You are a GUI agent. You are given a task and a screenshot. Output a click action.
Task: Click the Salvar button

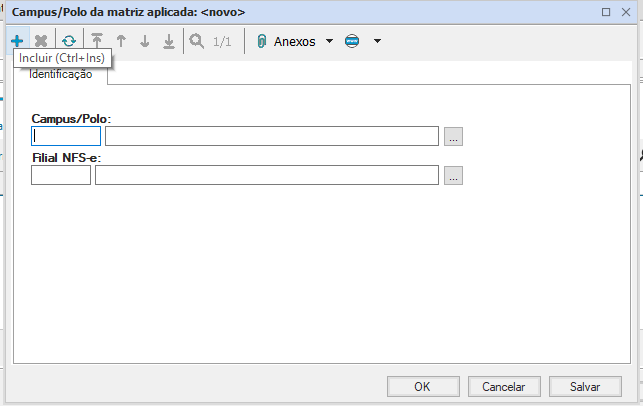585,386
